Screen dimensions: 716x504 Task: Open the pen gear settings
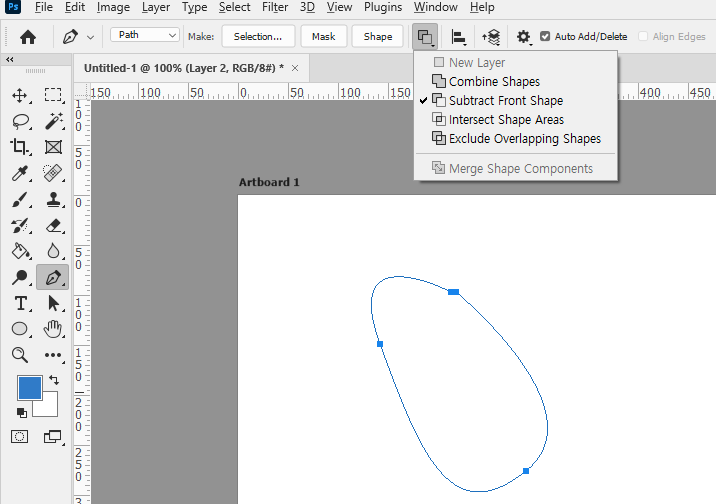524,37
